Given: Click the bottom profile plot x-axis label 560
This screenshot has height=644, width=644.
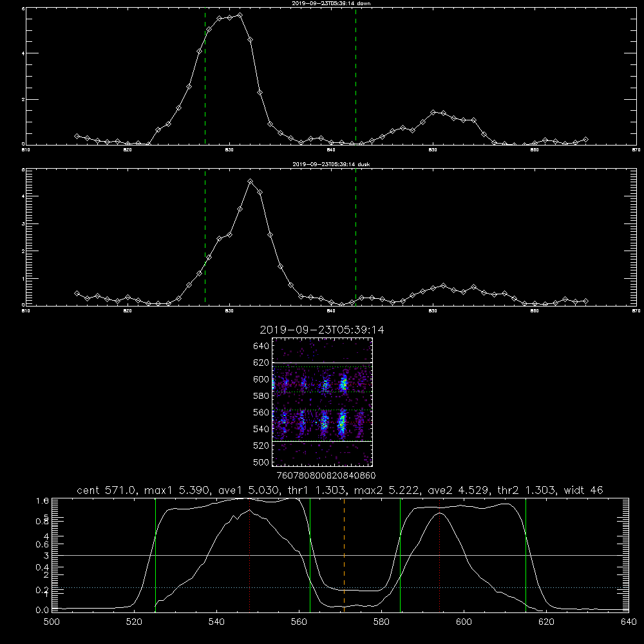Looking at the screenshot, I should tap(299, 622).
